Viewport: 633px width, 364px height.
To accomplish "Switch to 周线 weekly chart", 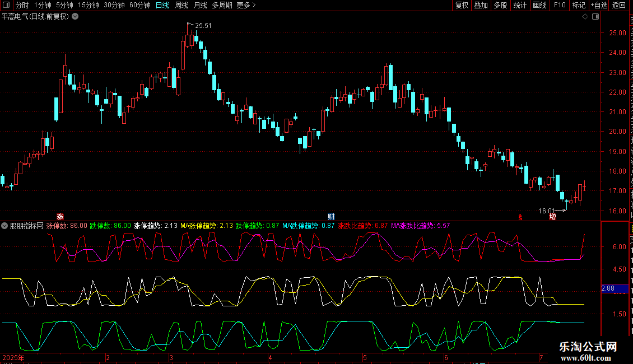I will point(181,5).
